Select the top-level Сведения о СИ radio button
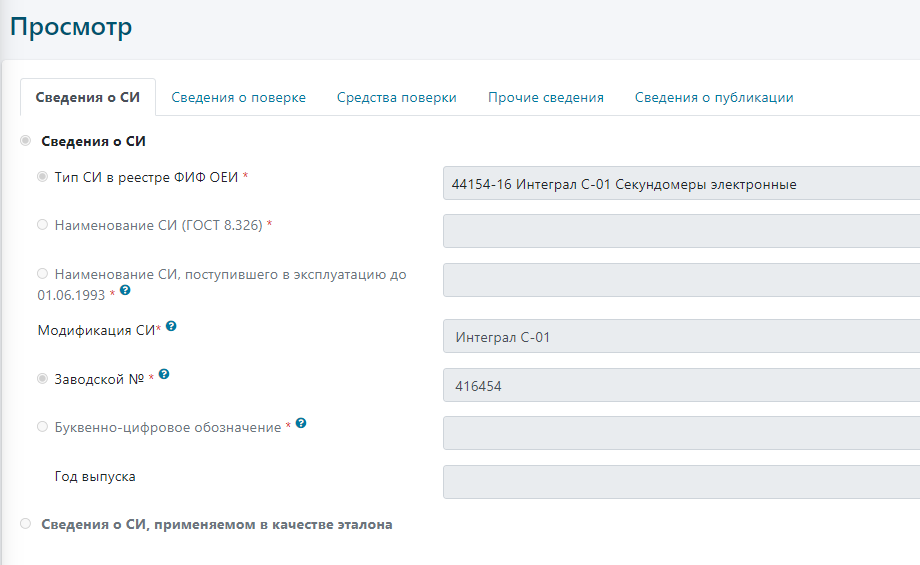The width and height of the screenshot is (920, 565). [x=25, y=141]
